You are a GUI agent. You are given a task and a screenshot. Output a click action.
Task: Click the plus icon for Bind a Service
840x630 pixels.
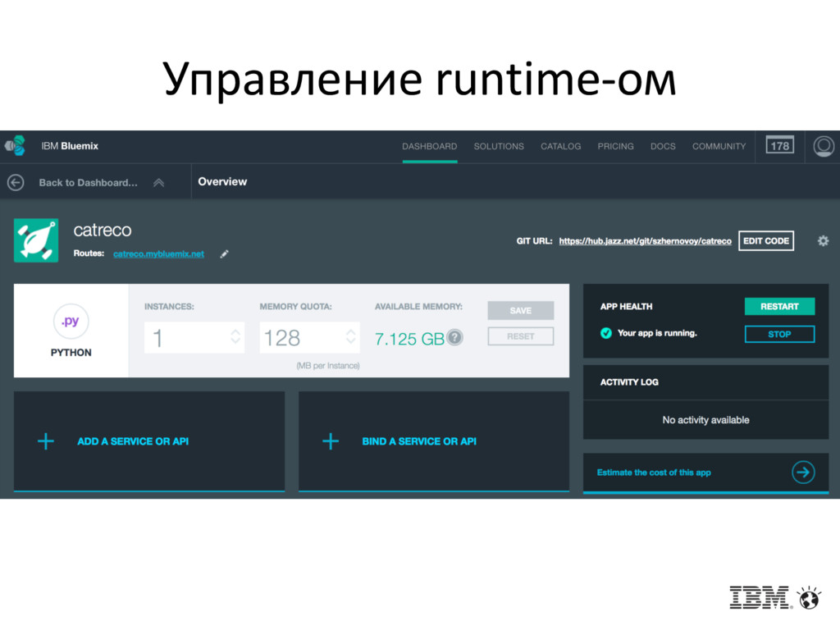point(331,441)
